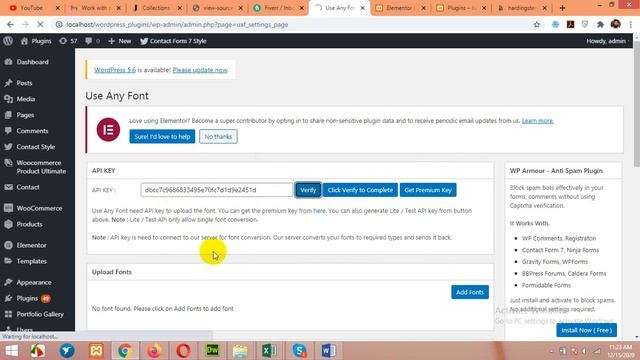Switch to the Elementor browser tab
This screenshot has height=360, width=640.
pyautogui.click(x=399, y=8)
